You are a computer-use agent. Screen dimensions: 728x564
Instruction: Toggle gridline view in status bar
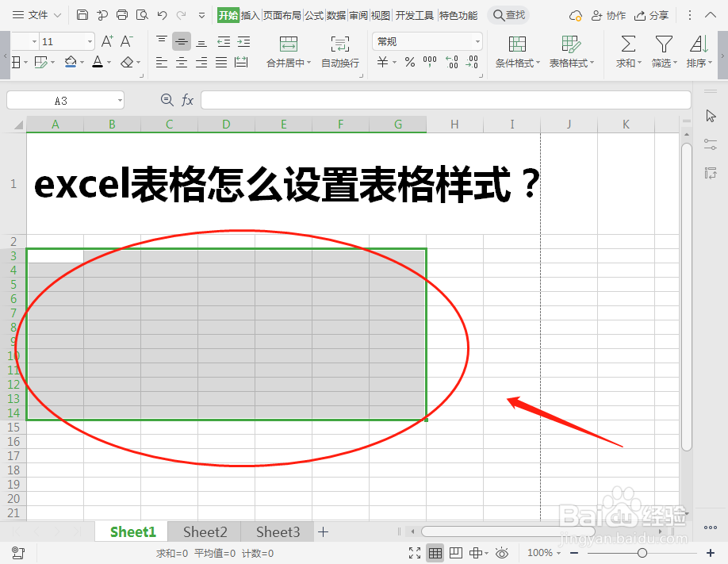[435, 552]
